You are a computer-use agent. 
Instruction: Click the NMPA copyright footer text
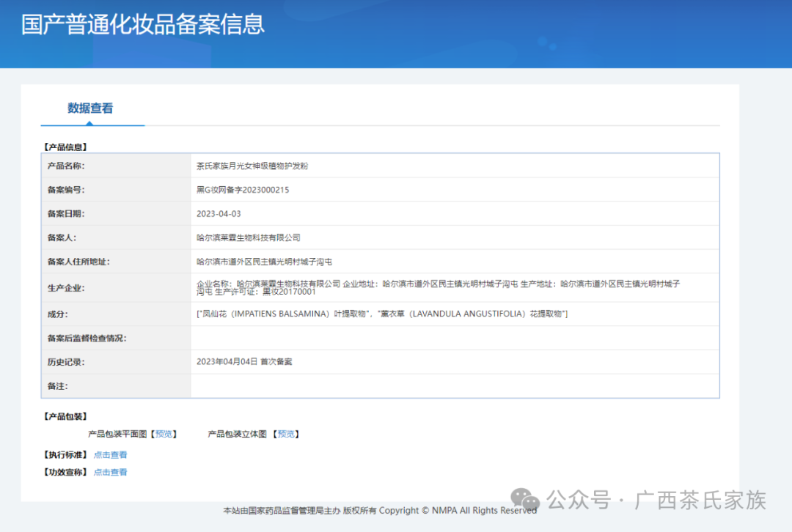click(377, 511)
